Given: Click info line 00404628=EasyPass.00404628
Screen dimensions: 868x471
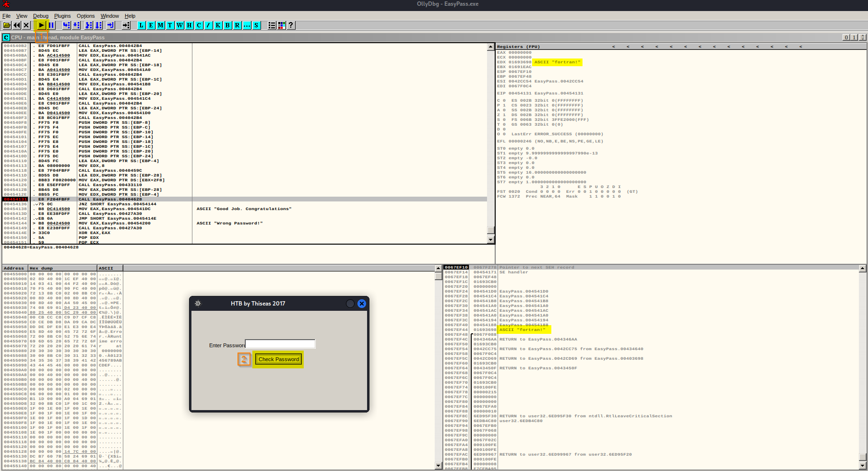Looking at the screenshot, I should [x=41, y=247].
